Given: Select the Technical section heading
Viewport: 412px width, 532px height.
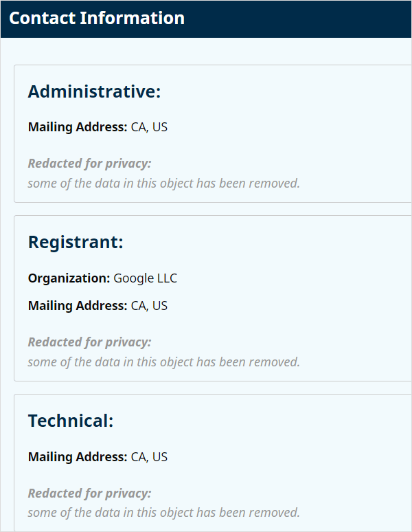Looking at the screenshot, I should (71, 421).
